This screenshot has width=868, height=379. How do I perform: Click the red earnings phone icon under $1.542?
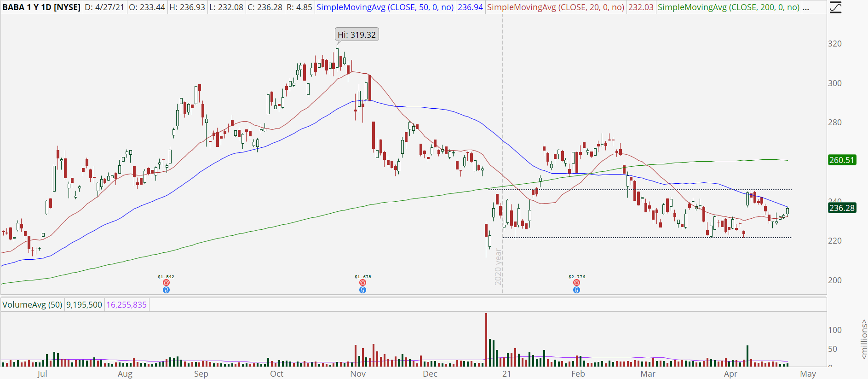click(x=166, y=283)
